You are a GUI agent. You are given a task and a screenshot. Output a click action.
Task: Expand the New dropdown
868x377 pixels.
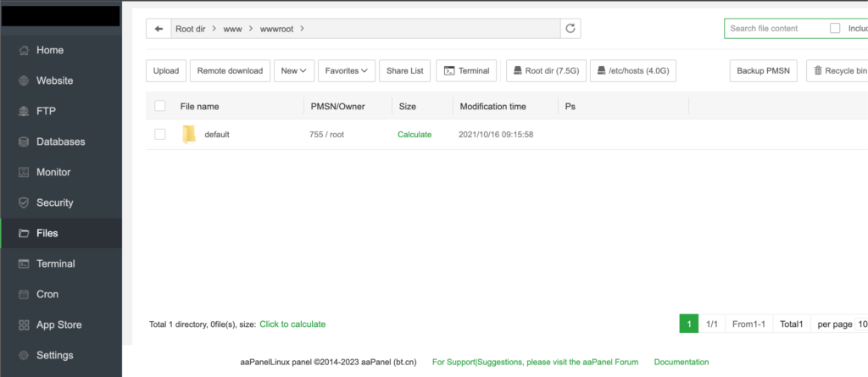(294, 71)
